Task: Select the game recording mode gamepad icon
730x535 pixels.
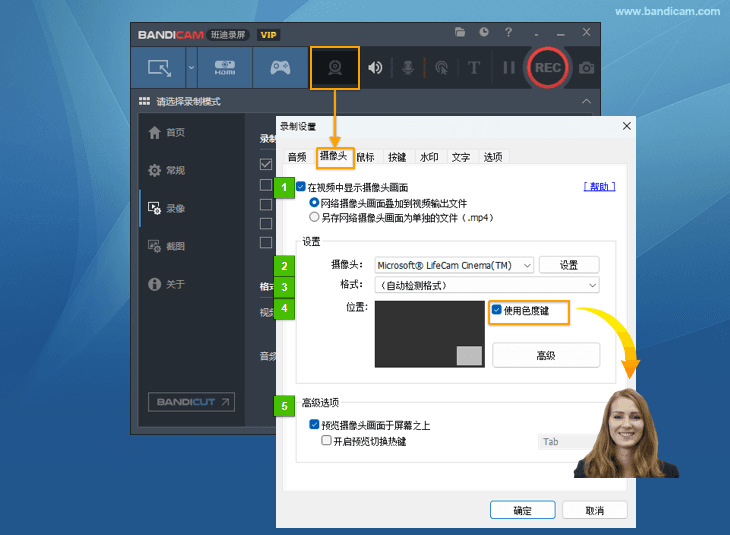Action: 280,68
